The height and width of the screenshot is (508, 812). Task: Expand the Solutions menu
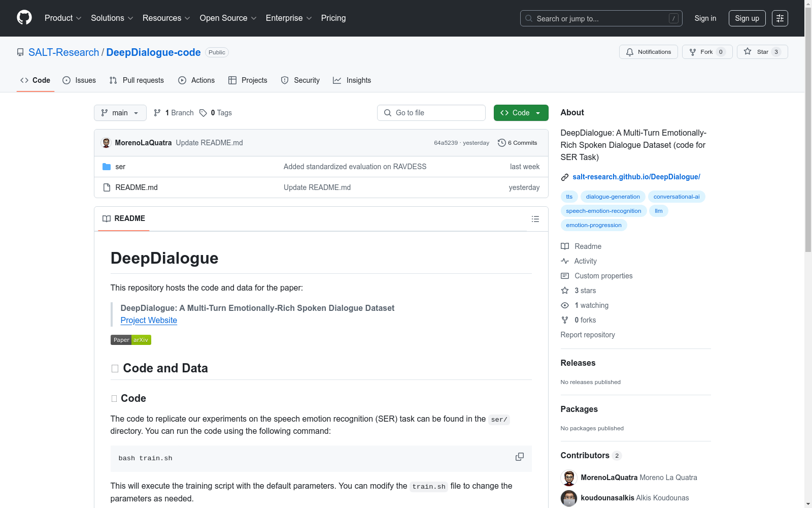[x=112, y=18]
